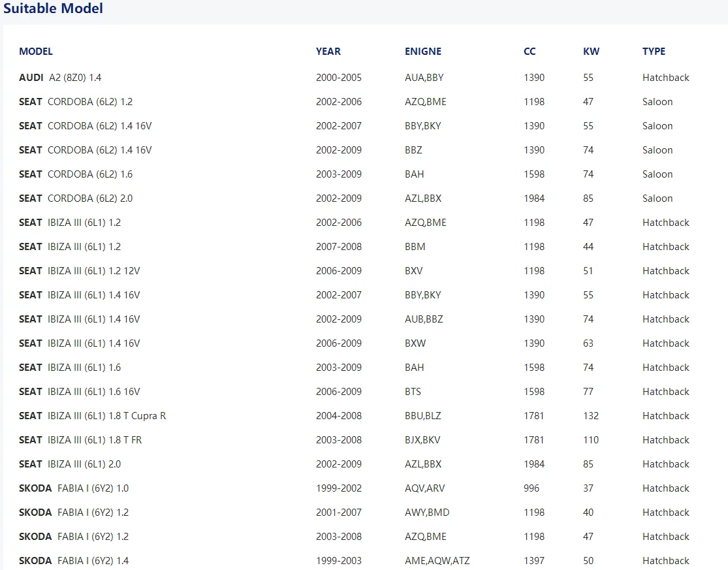Click engine code 'BTS'
Image resolution: width=728 pixels, height=570 pixels.
click(x=413, y=391)
